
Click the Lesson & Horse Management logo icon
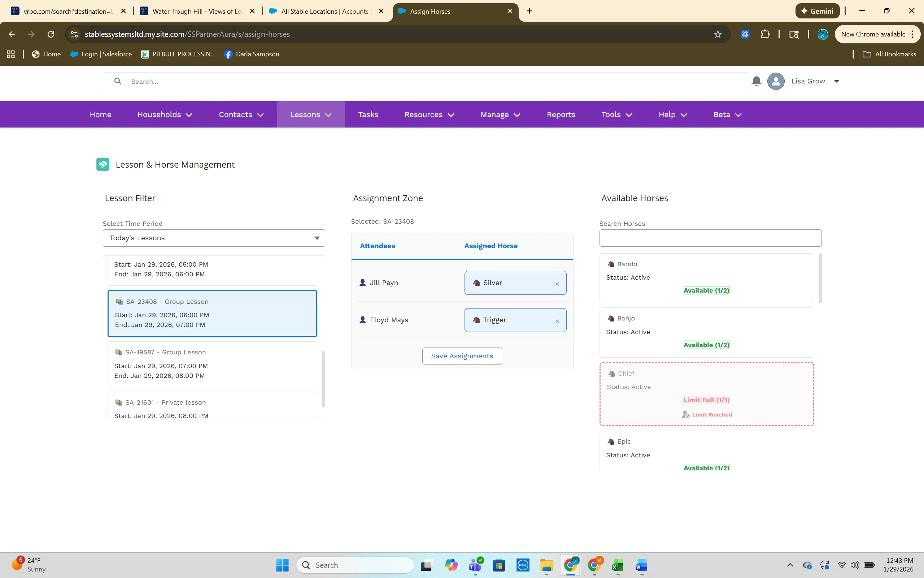coord(103,164)
